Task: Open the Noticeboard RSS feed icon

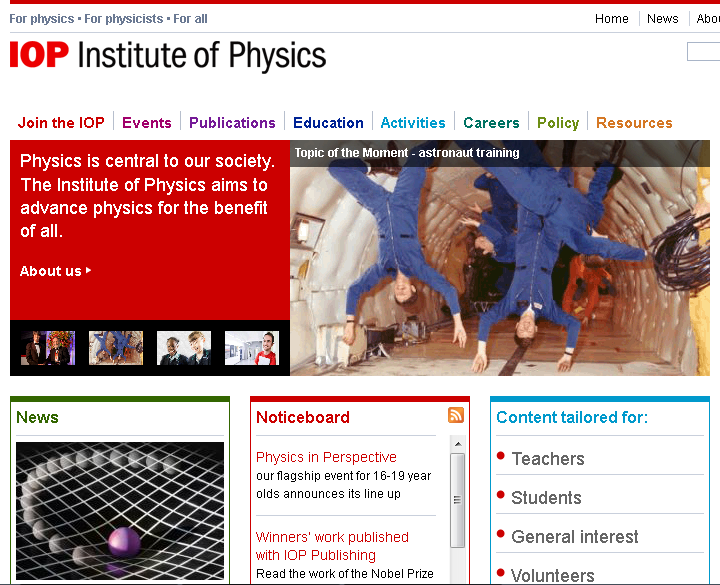Action: [456, 415]
